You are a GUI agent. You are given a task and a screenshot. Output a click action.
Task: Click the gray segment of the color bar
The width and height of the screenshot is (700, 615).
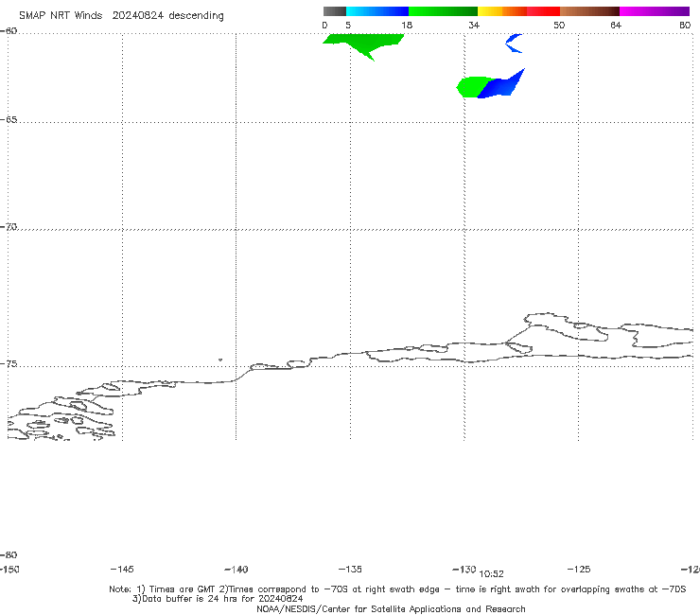coord(334,11)
